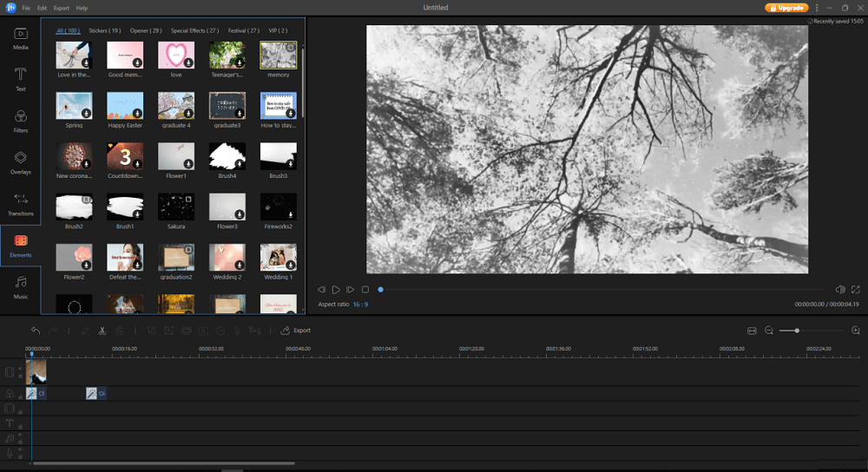The height and width of the screenshot is (472, 868).
Task: Click the split scissors tool
Action: (102, 331)
